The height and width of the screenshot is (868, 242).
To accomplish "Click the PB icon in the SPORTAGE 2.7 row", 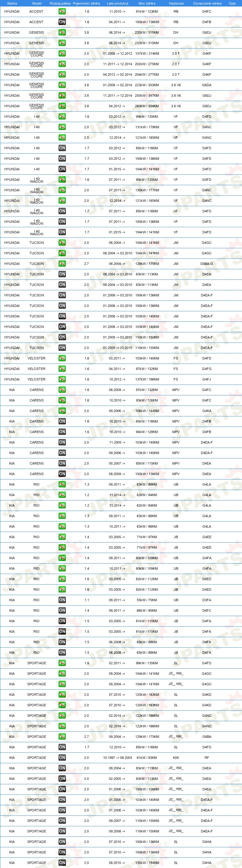I will 62,737.
